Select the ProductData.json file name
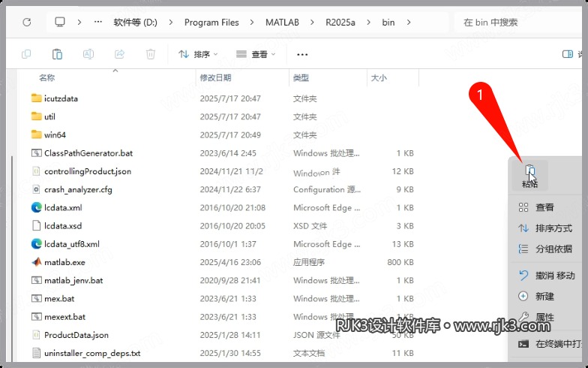 76,335
